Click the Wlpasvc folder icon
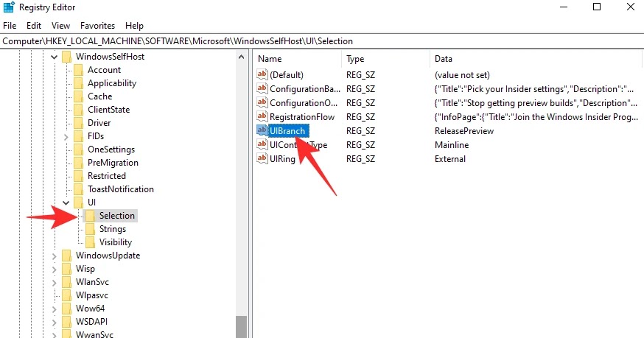This screenshot has width=644, height=338. [66, 295]
